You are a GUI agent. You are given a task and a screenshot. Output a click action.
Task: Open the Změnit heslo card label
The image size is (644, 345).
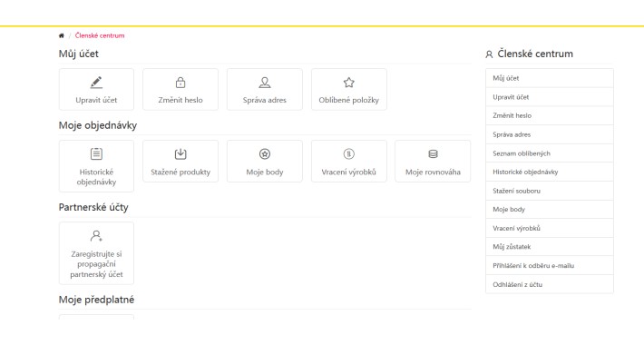[181, 100]
